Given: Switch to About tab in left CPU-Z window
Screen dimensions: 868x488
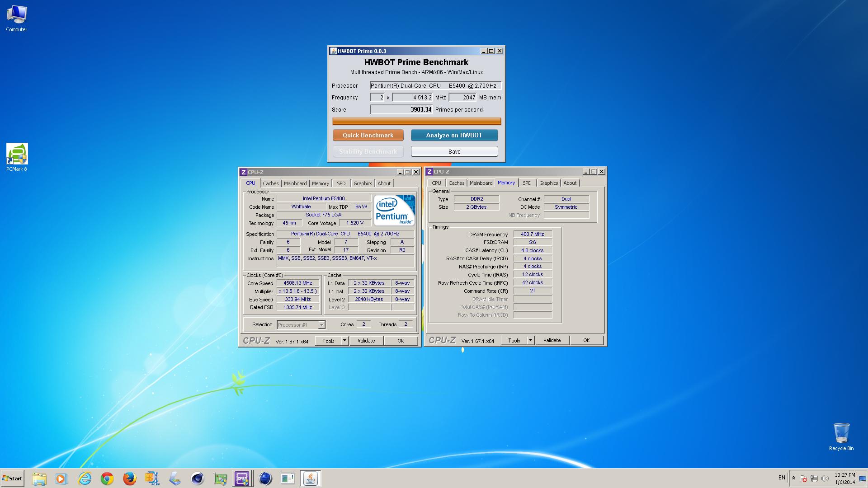Looking at the screenshot, I should pos(384,183).
